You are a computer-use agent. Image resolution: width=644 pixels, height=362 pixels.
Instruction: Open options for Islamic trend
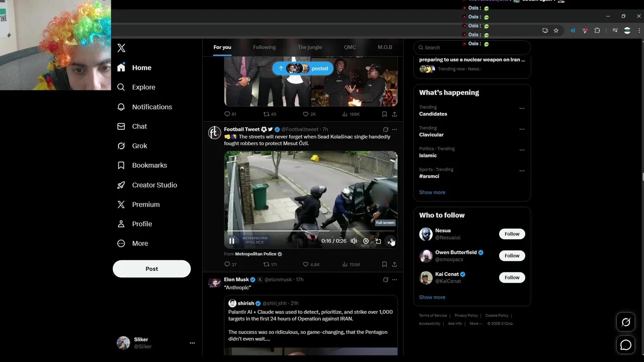tap(522, 150)
